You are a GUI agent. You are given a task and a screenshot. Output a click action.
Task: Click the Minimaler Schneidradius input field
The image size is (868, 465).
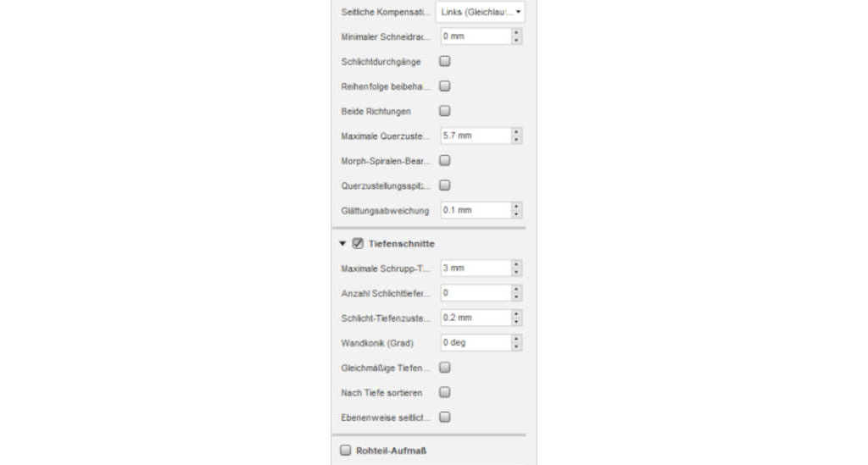click(x=475, y=36)
